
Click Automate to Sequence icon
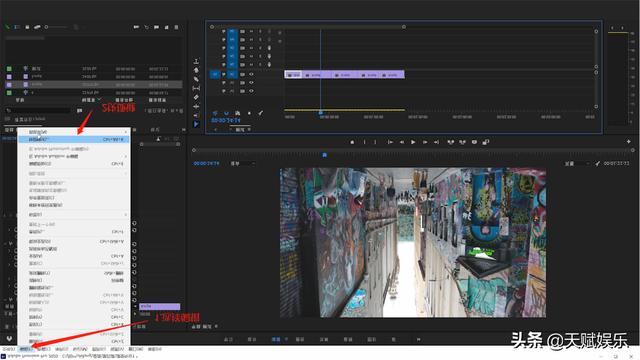pyautogui.click(x=136, y=27)
